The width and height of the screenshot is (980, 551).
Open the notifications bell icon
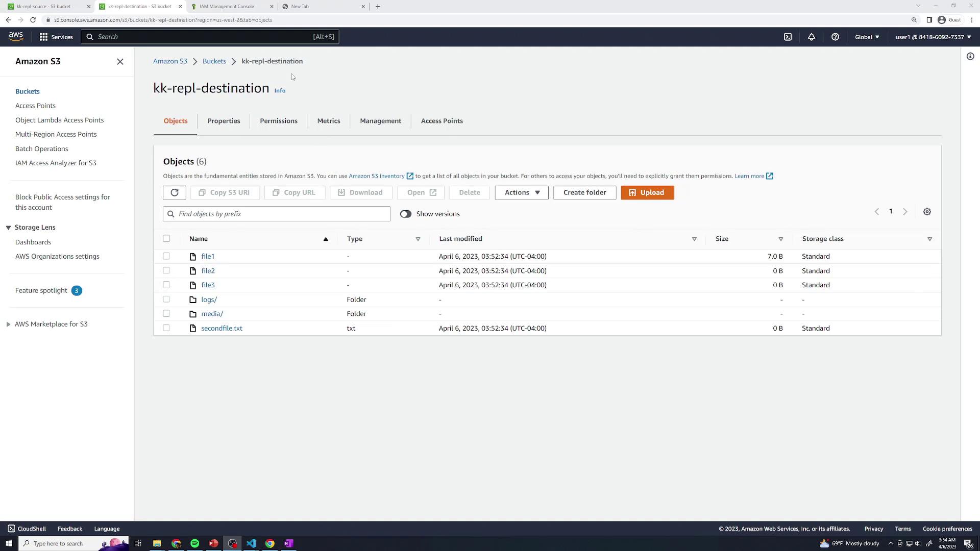pos(811,37)
